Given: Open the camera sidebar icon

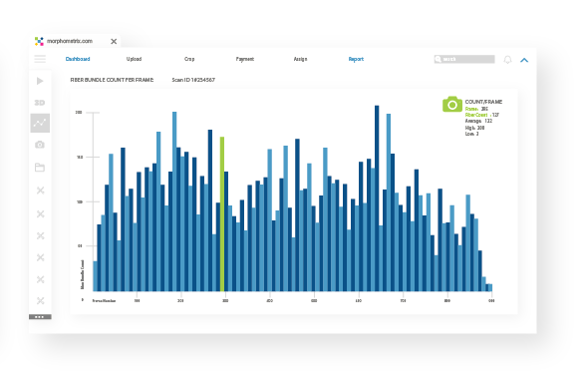Looking at the screenshot, I should (x=40, y=145).
